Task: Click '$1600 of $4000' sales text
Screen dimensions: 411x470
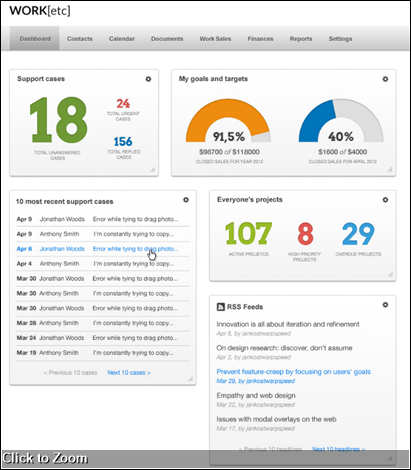Action: (x=343, y=152)
